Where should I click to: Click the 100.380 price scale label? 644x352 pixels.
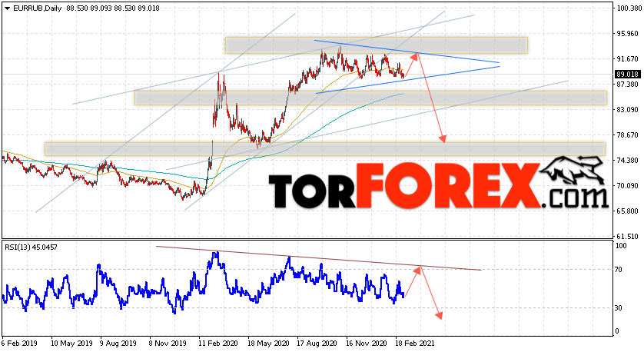[627, 8]
